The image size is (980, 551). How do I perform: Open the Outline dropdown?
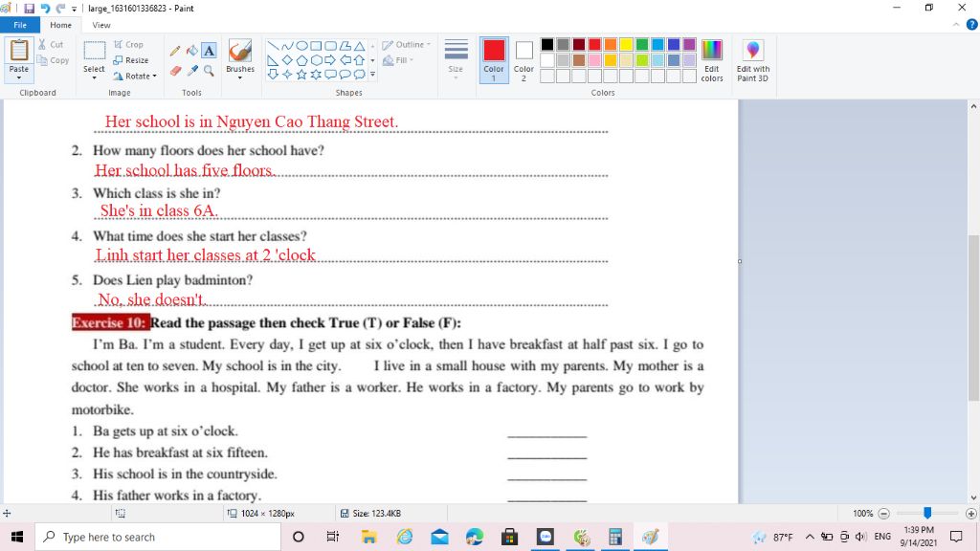pyautogui.click(x=406, y=44)
